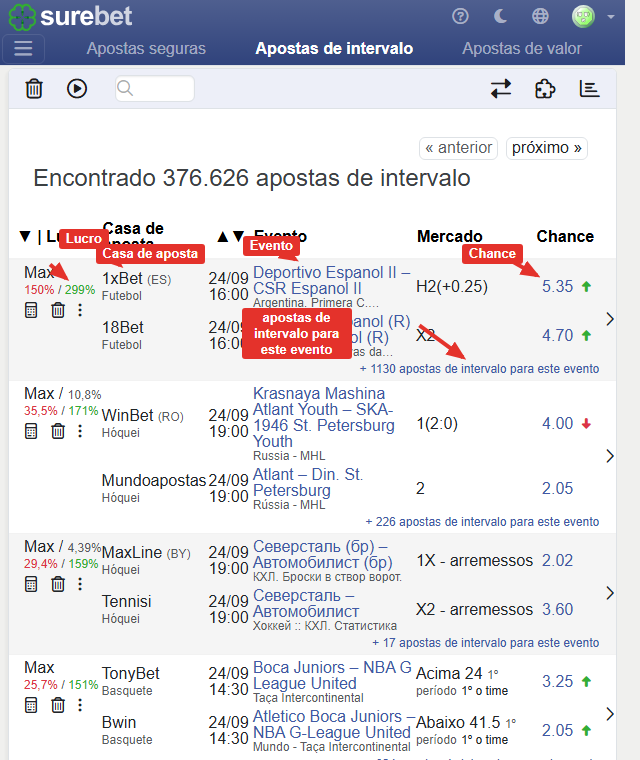Switch to Apostas de valor tab
Viewport: 640px width, 760px height.
522,48
